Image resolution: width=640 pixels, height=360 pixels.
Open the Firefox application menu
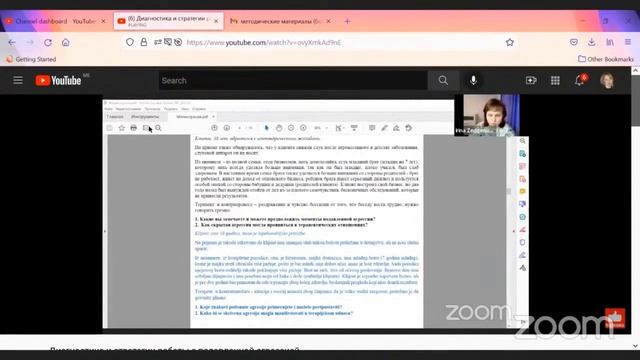click(628, 42)
